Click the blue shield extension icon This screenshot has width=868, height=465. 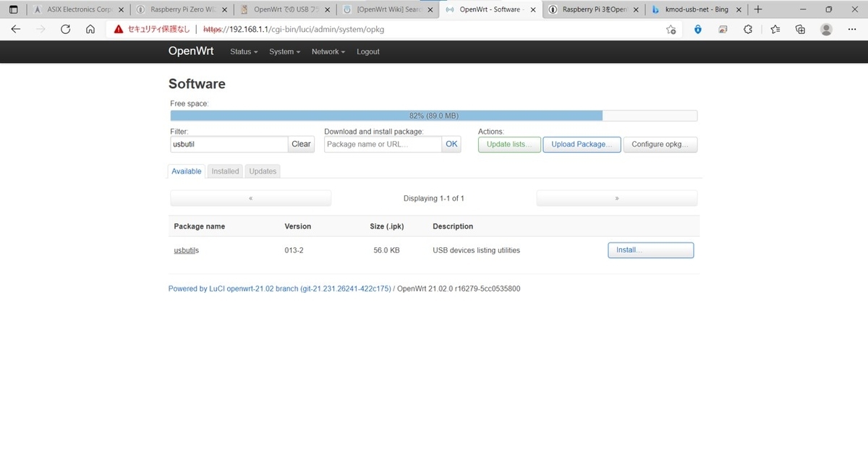point(697,30)
